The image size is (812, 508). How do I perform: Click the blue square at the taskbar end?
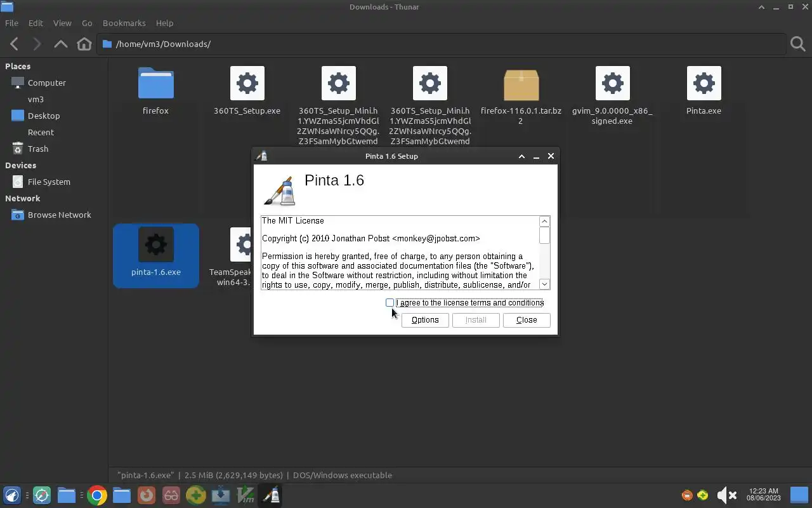799,495
